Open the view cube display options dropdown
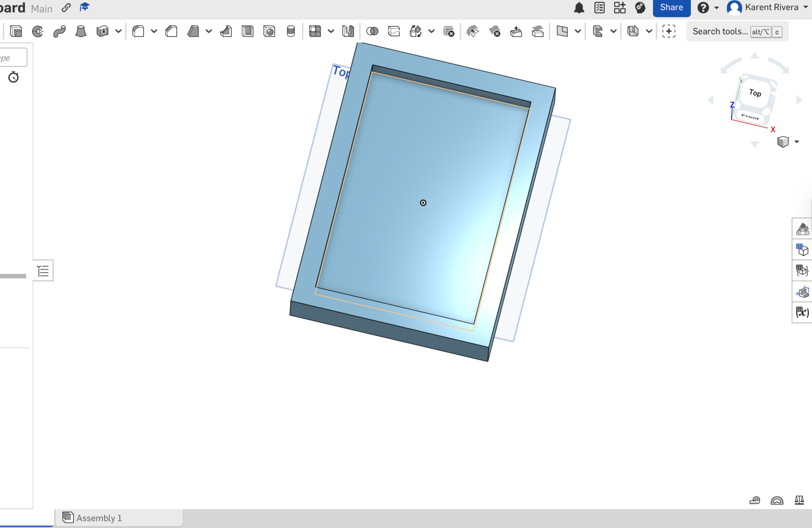Image resolution: width=812 pixels, height=528 pixels. pos(797,142)
